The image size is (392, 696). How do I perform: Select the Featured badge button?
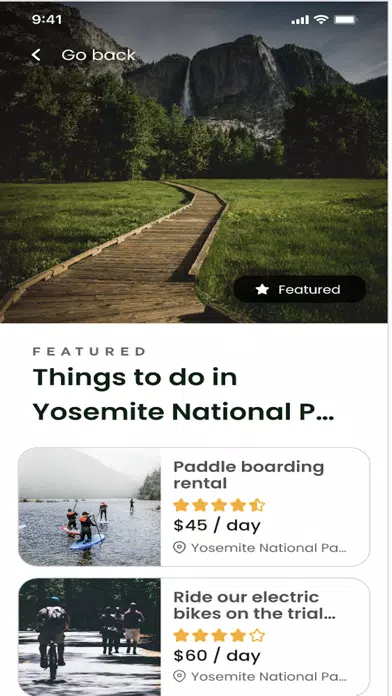coord(300,289)
